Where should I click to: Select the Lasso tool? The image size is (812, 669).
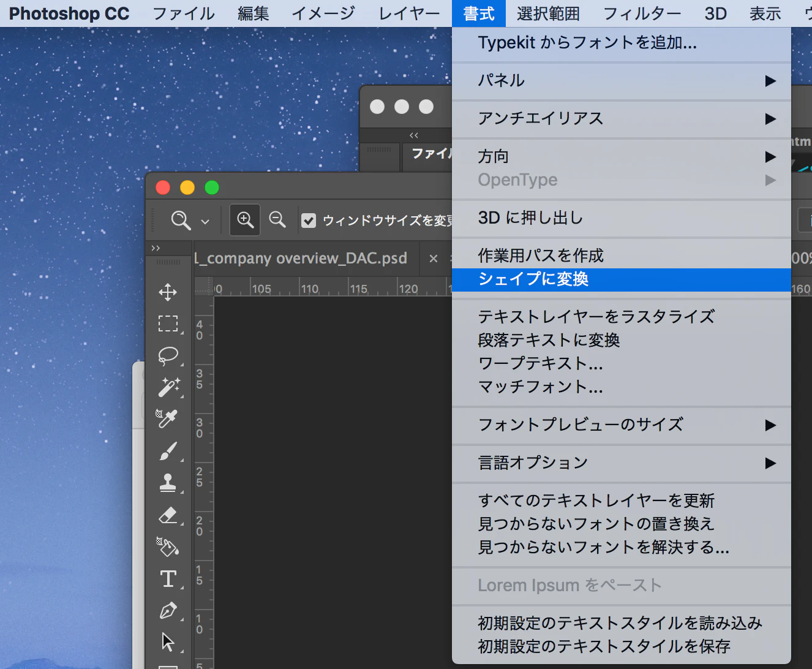pos(168,355)
